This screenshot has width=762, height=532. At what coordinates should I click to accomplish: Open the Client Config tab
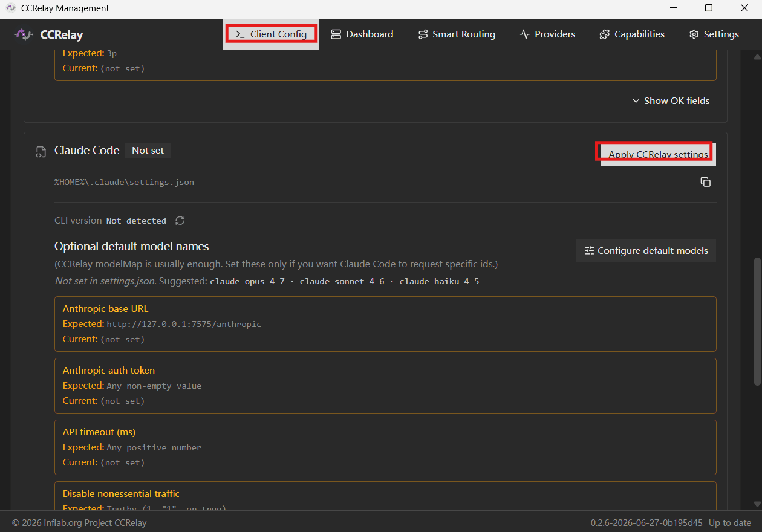(x=271, y=34)
